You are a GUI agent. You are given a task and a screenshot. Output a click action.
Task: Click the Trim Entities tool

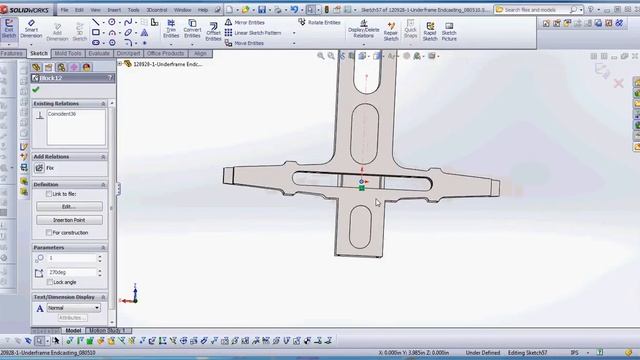click(x=171, y=29)
